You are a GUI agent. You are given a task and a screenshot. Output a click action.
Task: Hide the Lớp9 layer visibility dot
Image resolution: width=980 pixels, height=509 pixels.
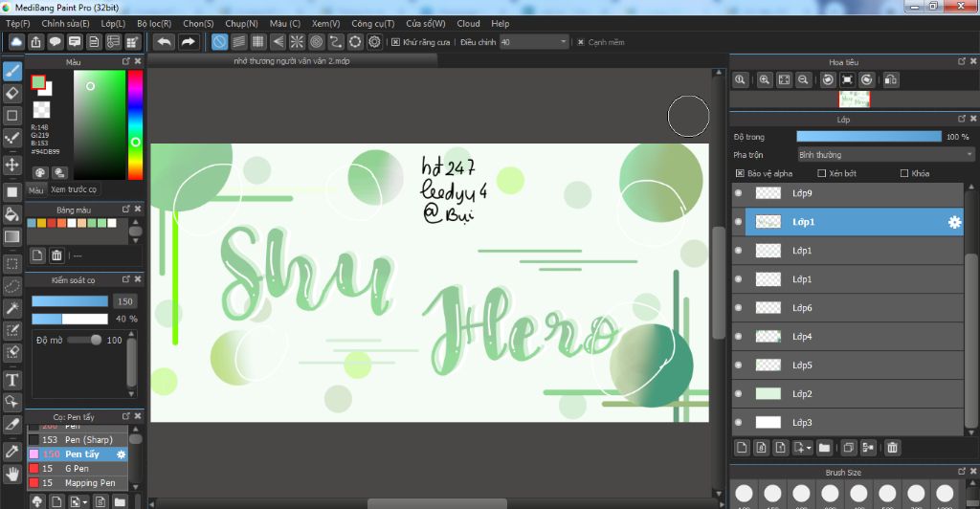738,193
